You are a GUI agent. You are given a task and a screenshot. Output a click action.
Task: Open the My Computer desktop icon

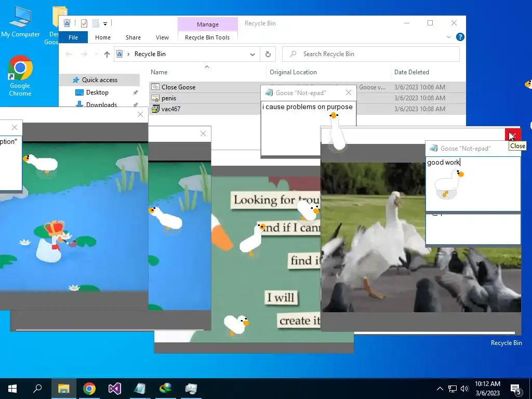[20, 22]
